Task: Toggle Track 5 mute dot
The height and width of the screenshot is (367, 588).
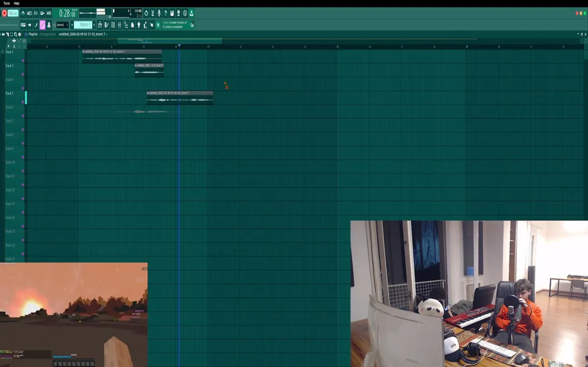Action: (23, 102)
